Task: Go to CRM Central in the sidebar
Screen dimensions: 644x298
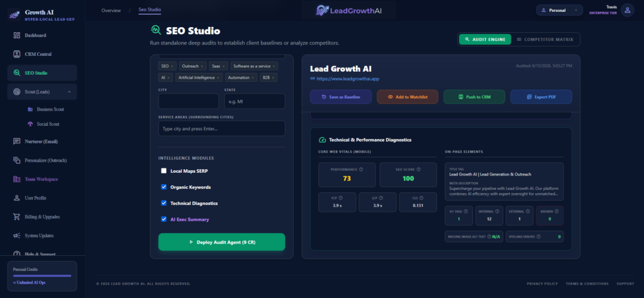Action: pyautogui.click(x=42, y=54)
